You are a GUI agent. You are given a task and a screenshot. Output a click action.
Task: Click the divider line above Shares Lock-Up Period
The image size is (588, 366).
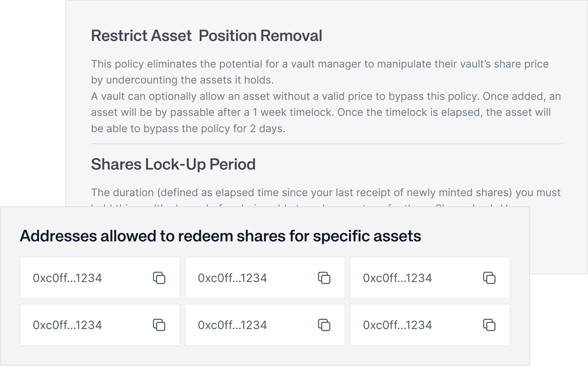(x=326, y=144)
